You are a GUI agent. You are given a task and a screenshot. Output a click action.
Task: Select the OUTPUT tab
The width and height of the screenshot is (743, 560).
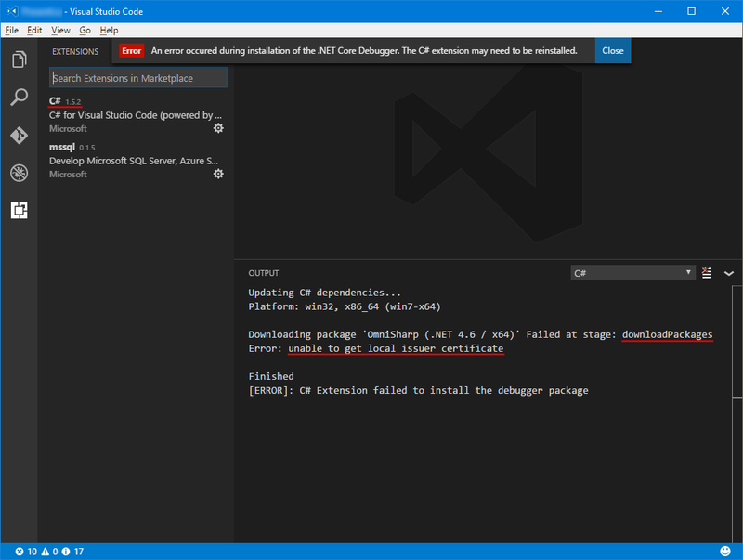coord(263,272)
